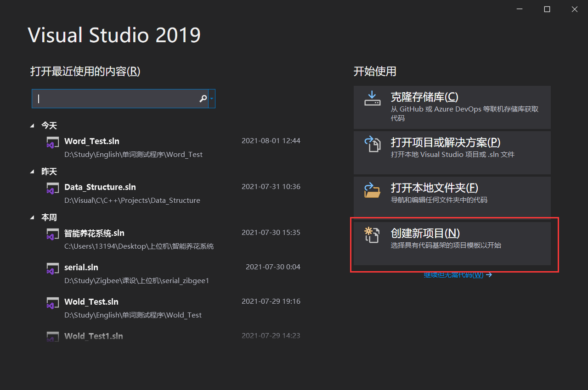Click path D:\Study\English\单词测试程序\Wold_Test
This screenshot has height=390, width=588.
(x=133, y=315)
